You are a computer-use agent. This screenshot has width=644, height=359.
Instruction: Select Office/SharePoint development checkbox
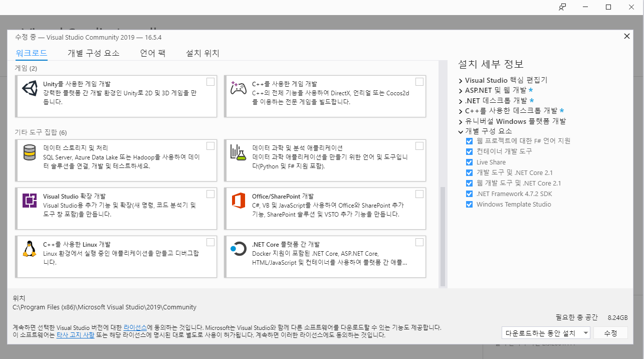pos(419,194)
